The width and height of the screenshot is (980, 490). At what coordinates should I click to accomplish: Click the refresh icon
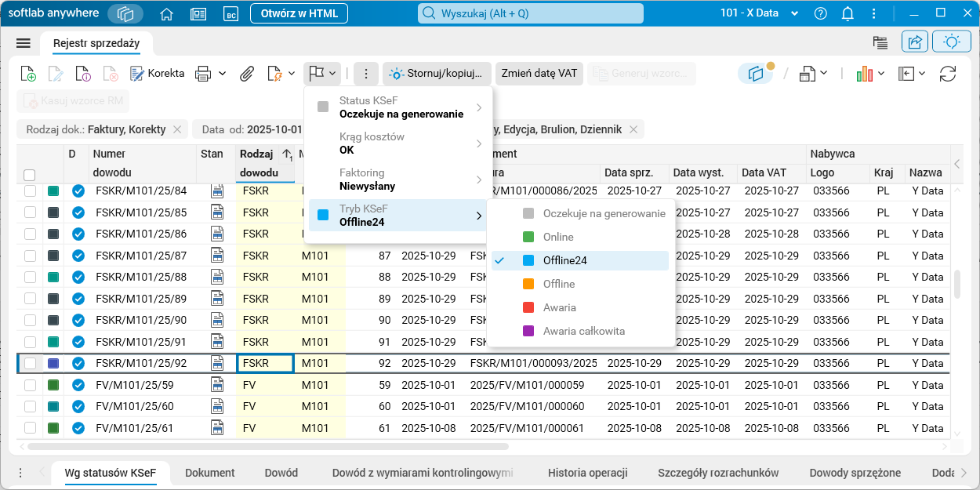[x=948, y=74]
